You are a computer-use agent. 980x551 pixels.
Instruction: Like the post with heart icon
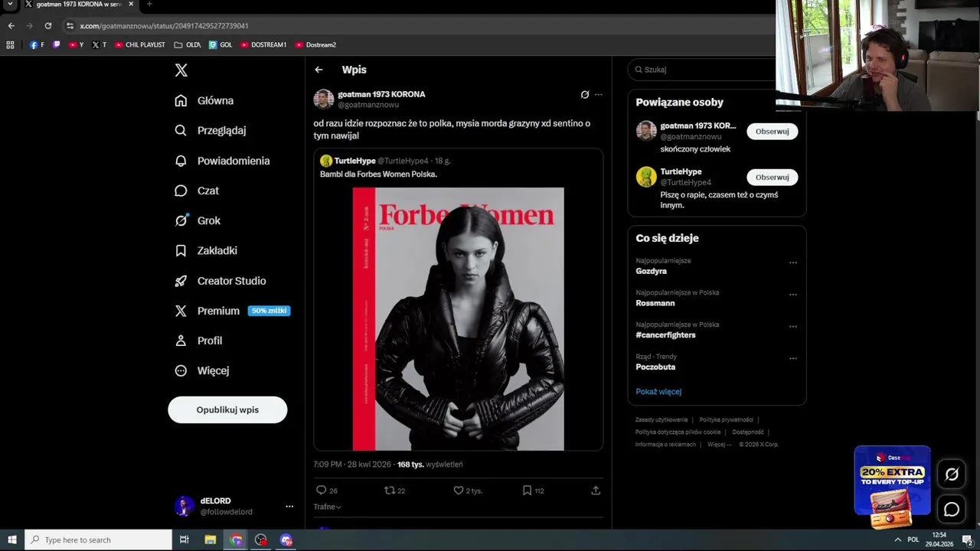(x=459, y=491)
